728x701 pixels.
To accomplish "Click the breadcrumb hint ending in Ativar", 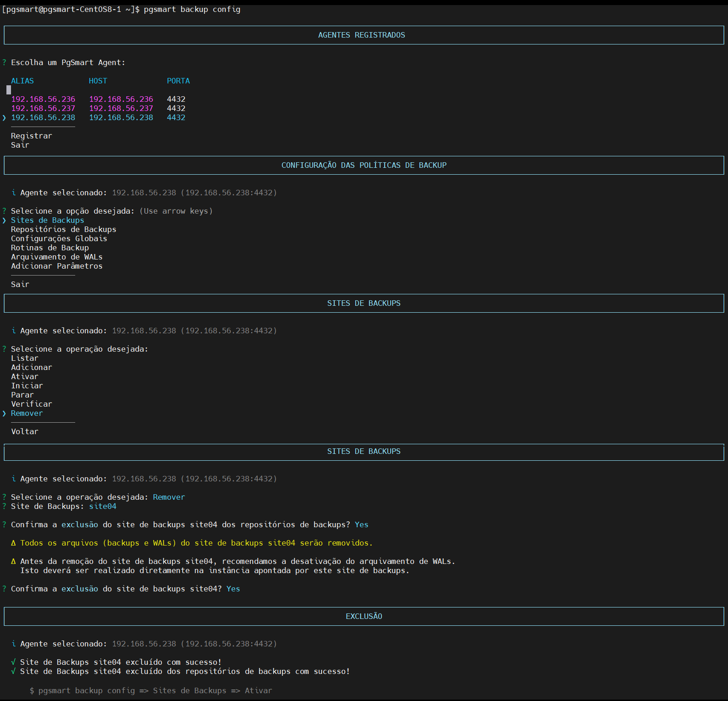I will click(x=151, y=690).
